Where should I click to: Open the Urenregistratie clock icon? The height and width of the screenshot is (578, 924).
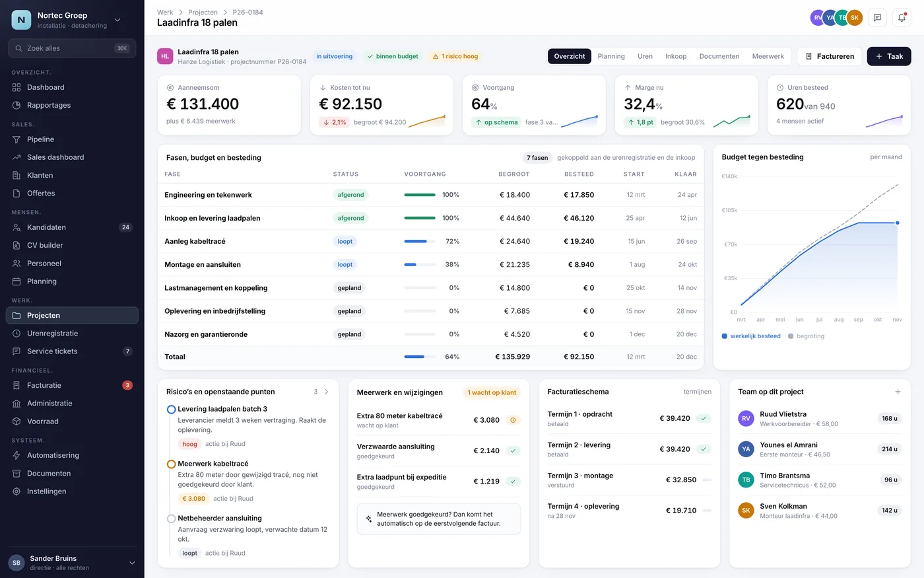(16, 334)
